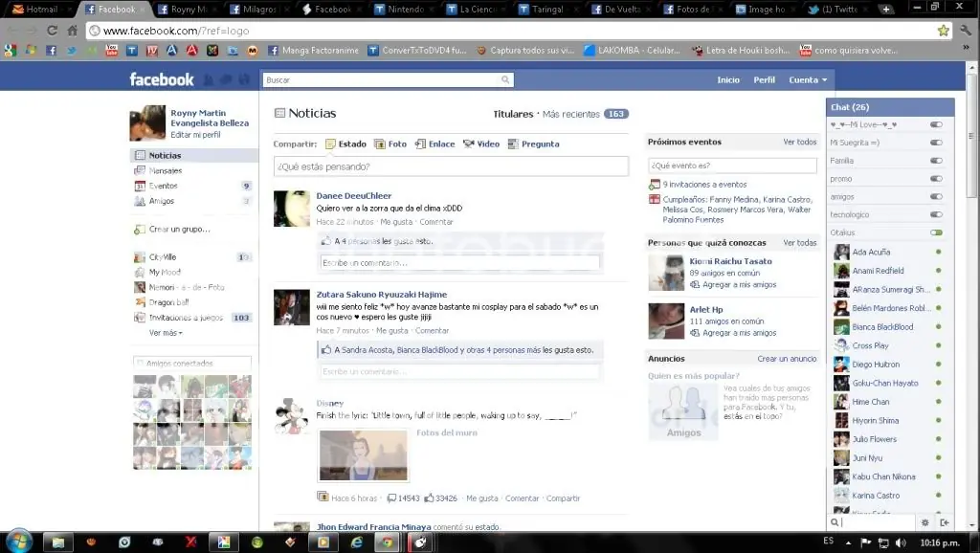980x553 pixels.
Task: Click Estado share icon
Action: (x=330, y=144)
